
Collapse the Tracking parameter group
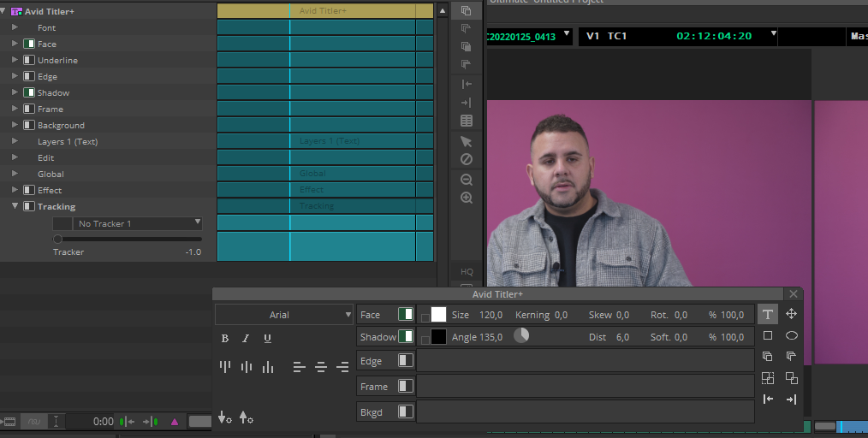15,206
